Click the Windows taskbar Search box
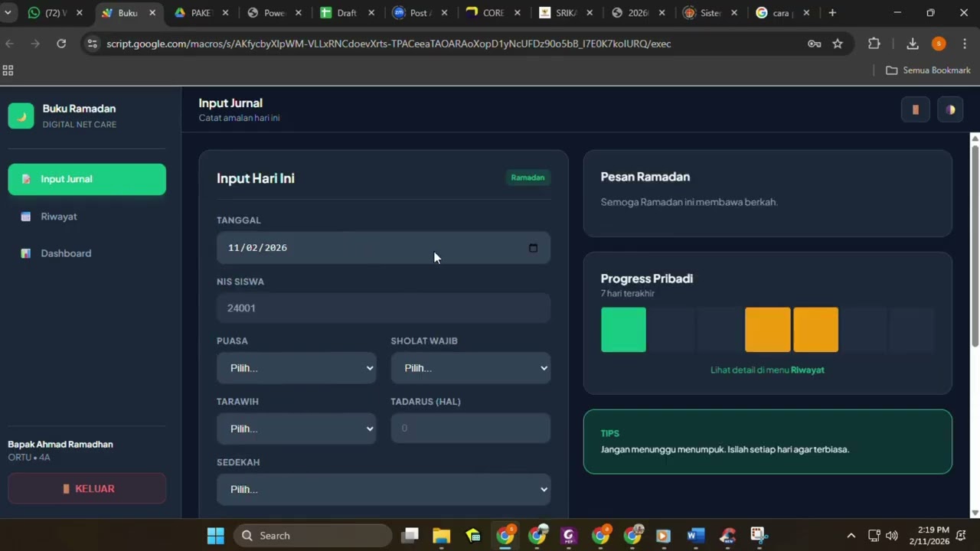Screen dimensions: 980x551 313,536
